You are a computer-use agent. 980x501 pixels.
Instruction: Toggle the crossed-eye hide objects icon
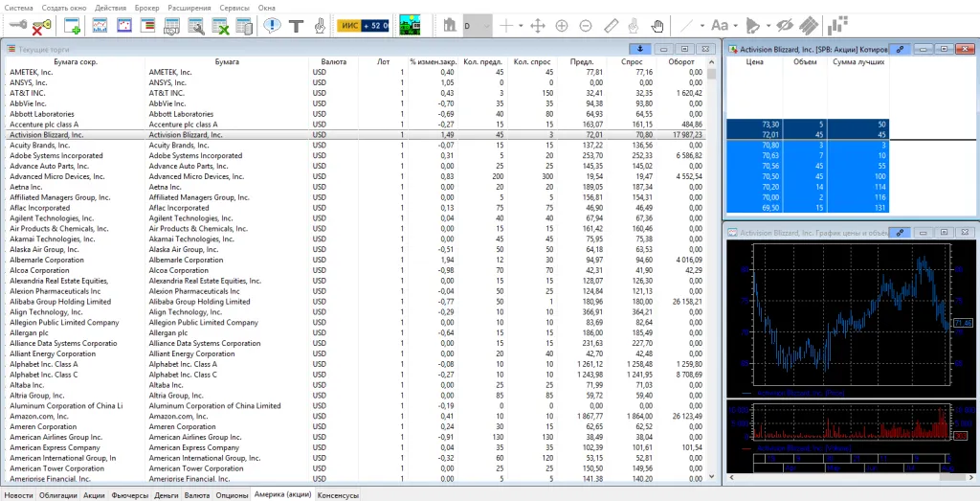pos(785,26)
